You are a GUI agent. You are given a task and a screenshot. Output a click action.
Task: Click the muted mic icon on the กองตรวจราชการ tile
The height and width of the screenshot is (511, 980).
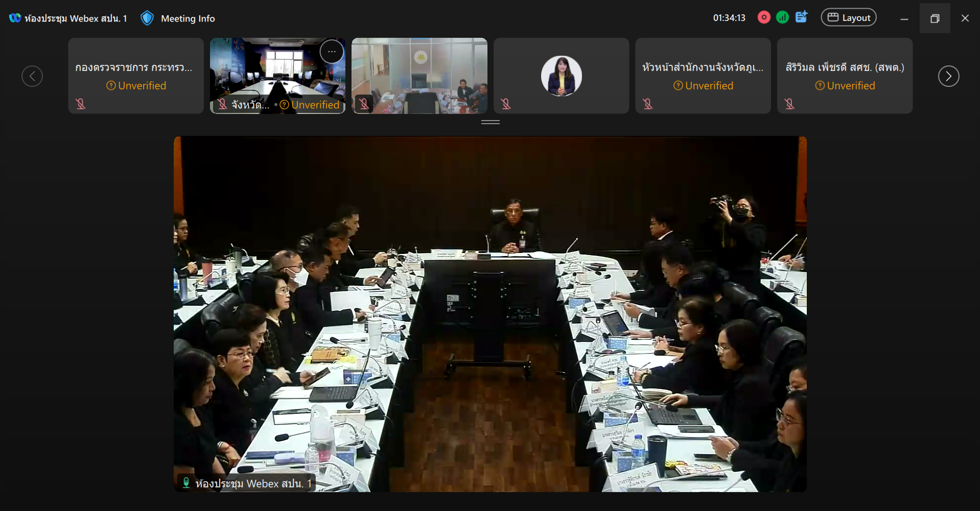(x=81, y=104)
